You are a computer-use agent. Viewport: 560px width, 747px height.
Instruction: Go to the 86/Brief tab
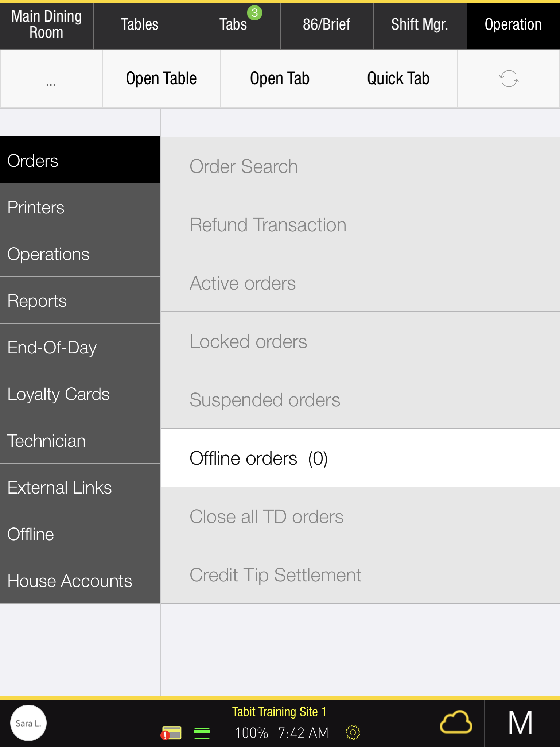point(326,25)
